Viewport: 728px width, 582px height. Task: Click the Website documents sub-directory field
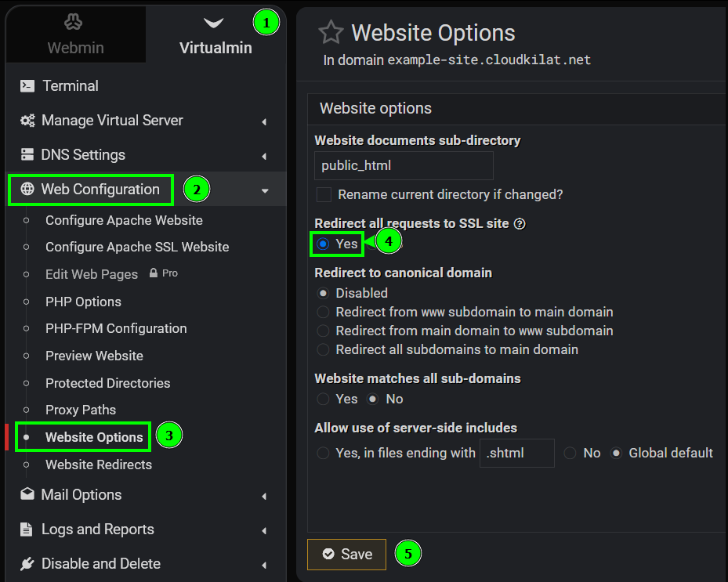pos(404,166)
